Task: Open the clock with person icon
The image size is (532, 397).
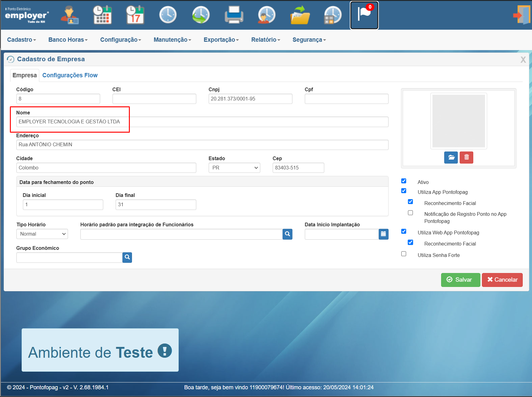Action: (x=266, y=15)
